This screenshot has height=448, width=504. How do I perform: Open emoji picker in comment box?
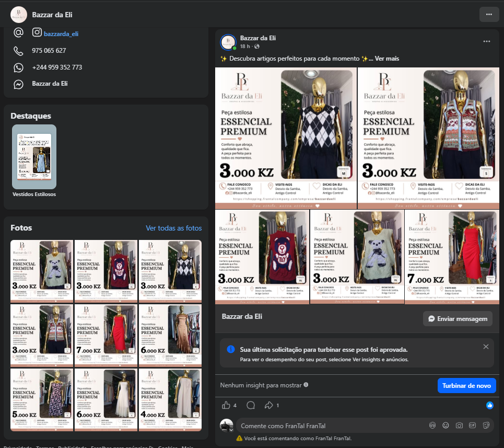(x=446, y=426)
